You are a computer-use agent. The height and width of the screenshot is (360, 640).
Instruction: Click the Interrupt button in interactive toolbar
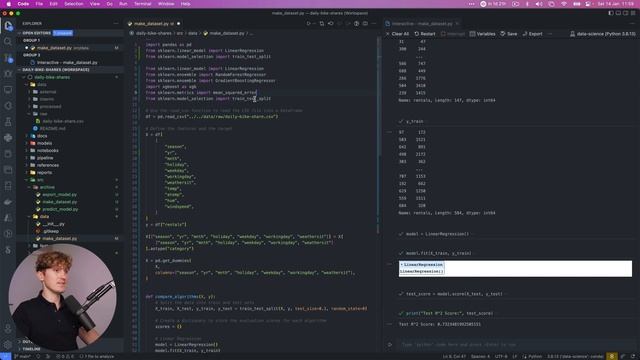pyautogui.click(x=453, y=34)
